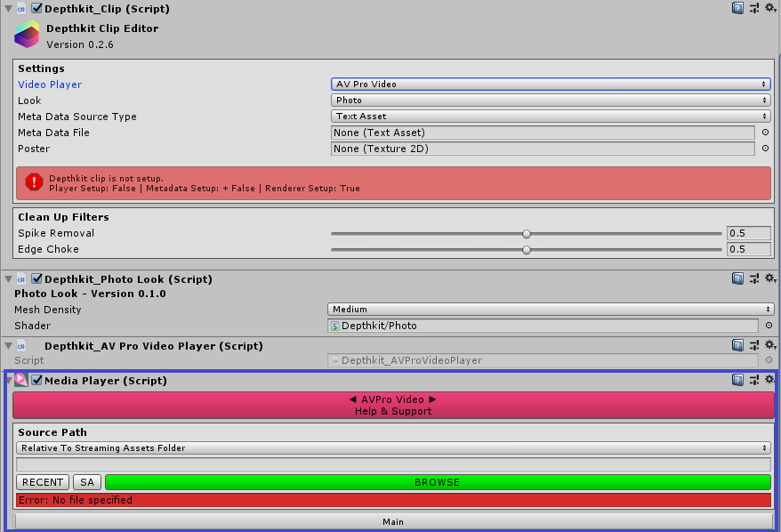The image size is (781, 532).
Task: Toggle the Depthkit_Photo Look script checkbox
Action: [x=37, y=279]
